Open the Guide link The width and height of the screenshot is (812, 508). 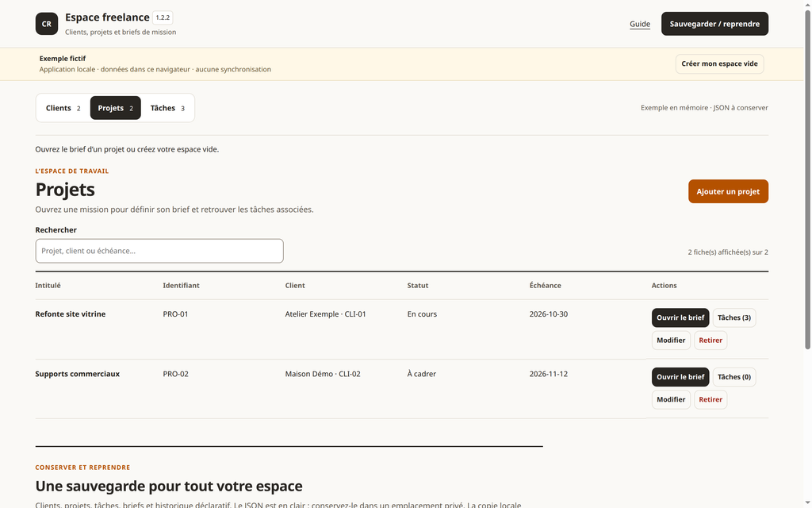point(640,24)
